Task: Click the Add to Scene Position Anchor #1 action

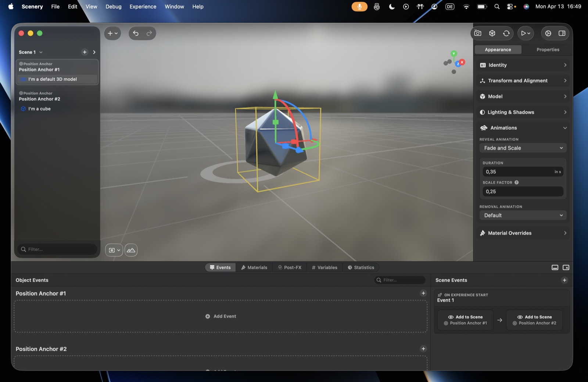Action: click(x=465, y=320)
